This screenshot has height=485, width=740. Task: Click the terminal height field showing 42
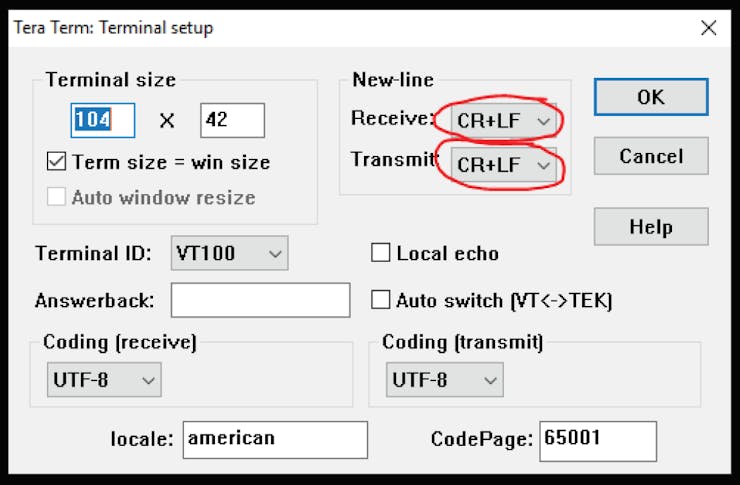(x=233, y=120)
